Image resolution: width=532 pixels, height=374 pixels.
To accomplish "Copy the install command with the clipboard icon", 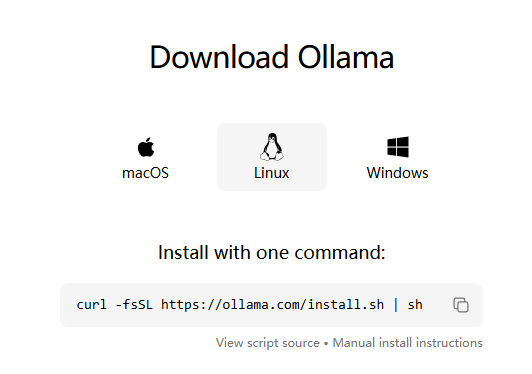I will 461,304.
